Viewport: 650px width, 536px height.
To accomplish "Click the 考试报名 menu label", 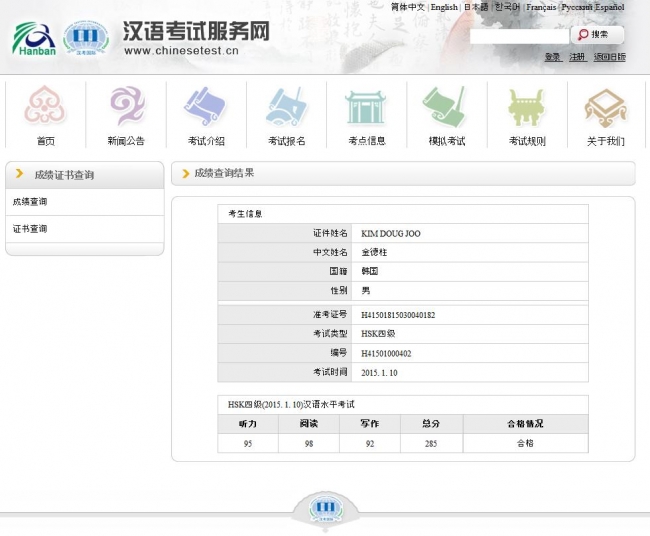I will pos(286,141).
